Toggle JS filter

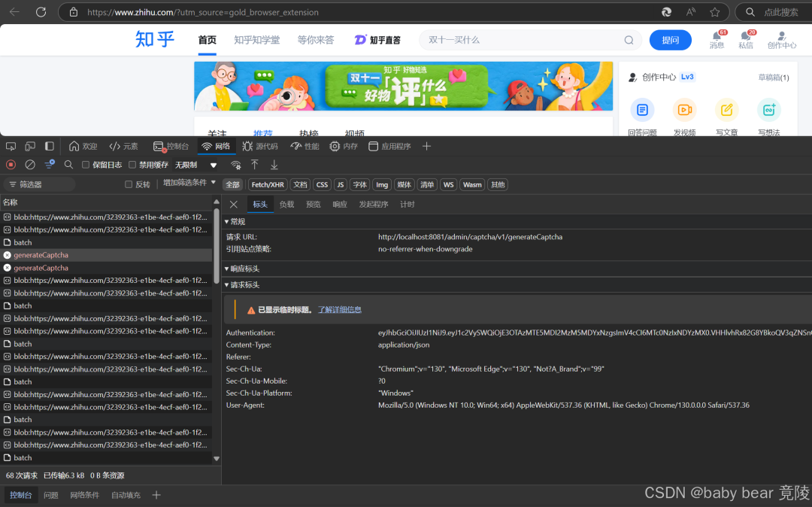(x=341, y=185)
